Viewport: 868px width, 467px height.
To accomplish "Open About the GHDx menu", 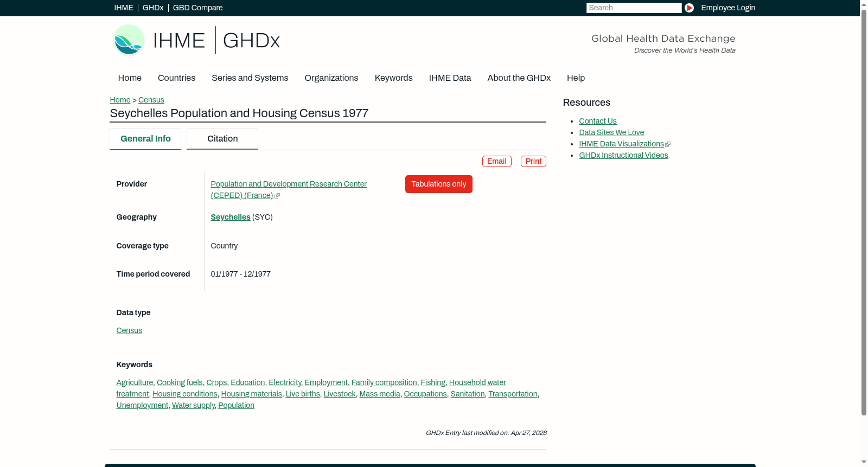I will tap(519, 78).
